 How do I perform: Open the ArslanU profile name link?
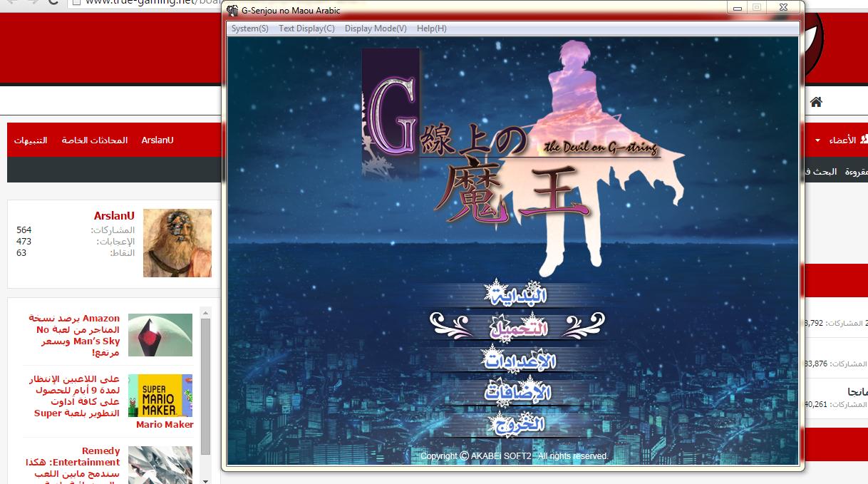click(114, 215)
